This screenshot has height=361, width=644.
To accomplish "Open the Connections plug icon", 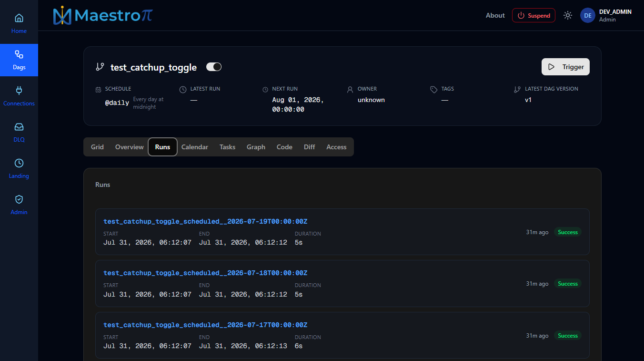I will pyautogui.click(x=19, y=91).
